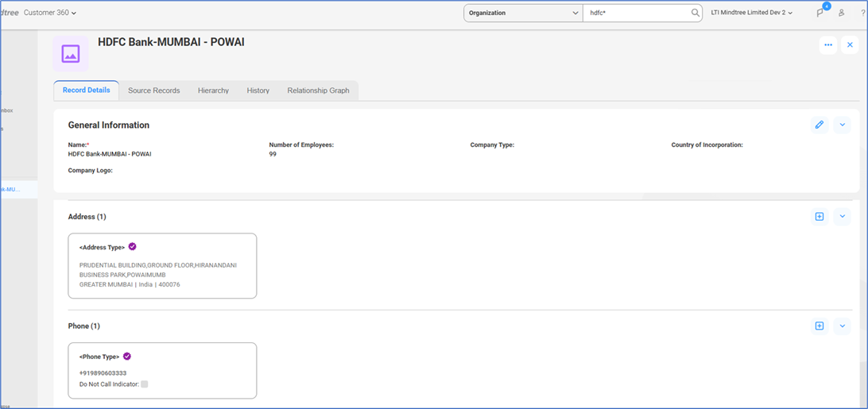Collapse the Address section
The width and height of the screenshot is (868, 409).
(x=842, y=217)
